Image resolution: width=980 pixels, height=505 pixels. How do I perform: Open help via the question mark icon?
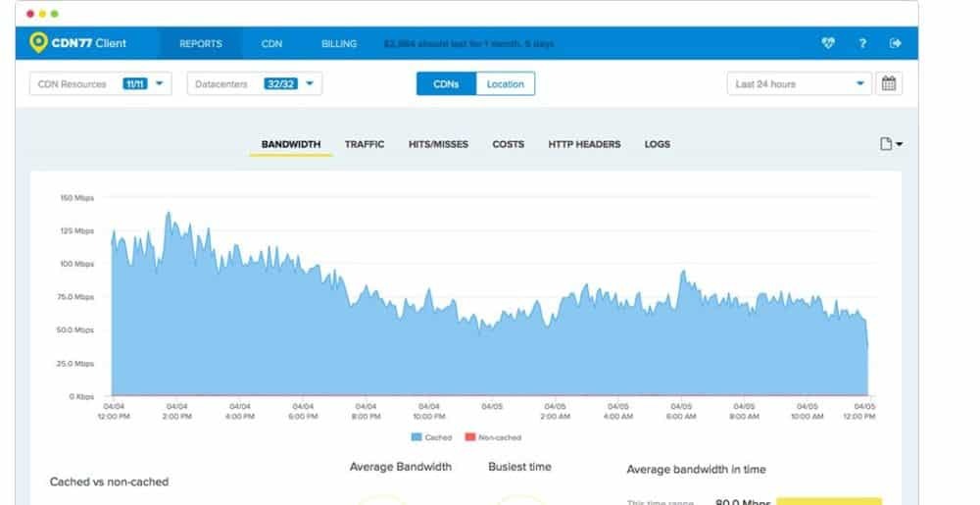[x=862, y=43]
